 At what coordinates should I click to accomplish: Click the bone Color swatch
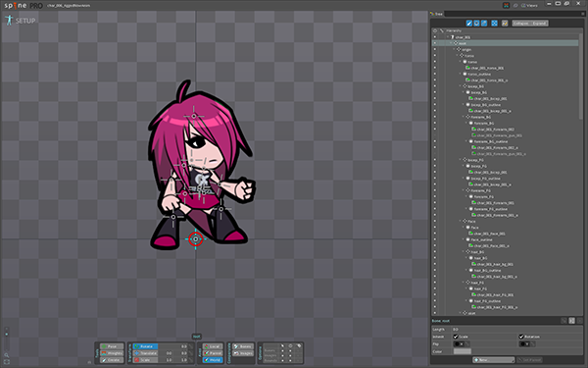click(x=462, y=351)
